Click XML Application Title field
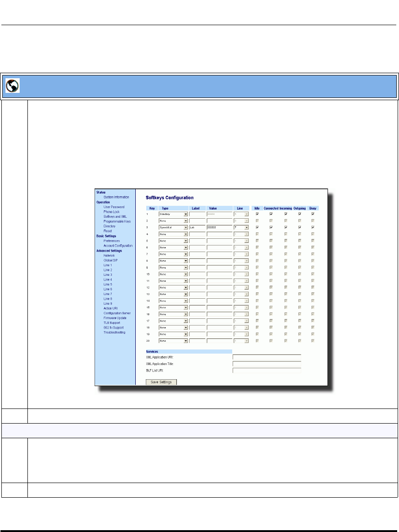The image size is (399, 532). (267, 364)
